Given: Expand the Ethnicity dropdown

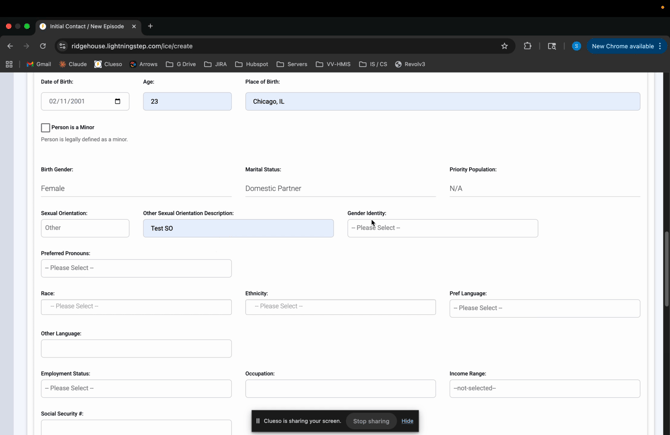Looking at the screenshot, I should [340, 307].
